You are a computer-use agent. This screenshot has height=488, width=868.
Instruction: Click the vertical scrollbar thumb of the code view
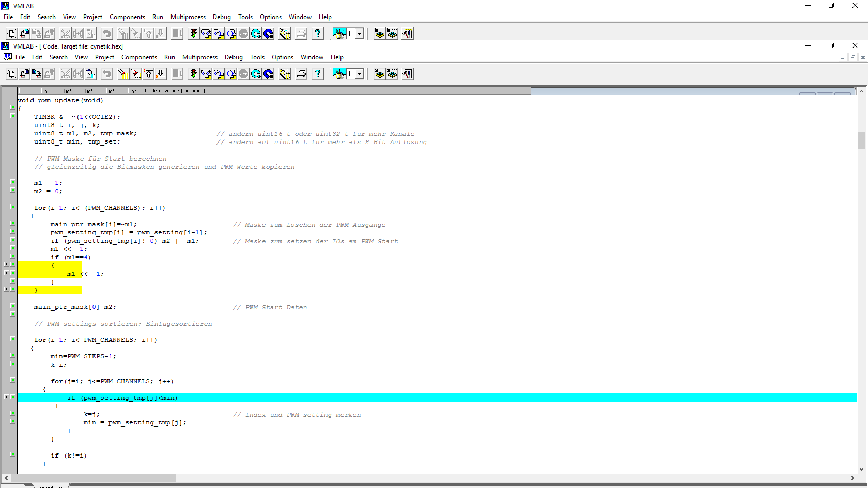[x=861, y=140]
